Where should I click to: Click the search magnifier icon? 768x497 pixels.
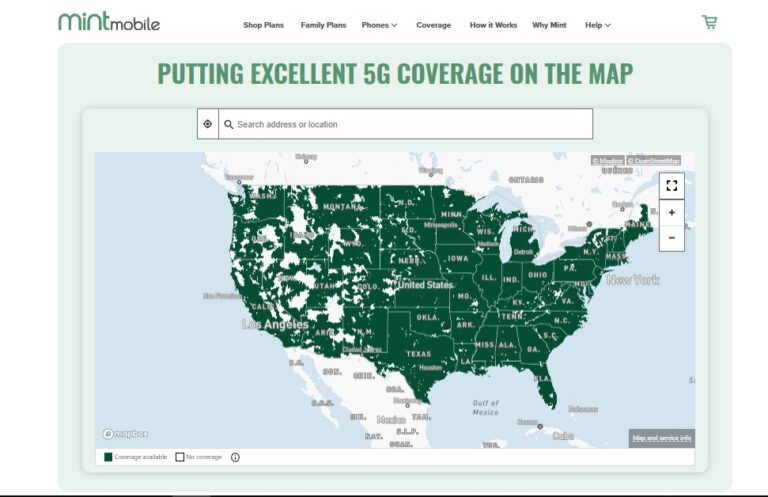click(228, 124)
